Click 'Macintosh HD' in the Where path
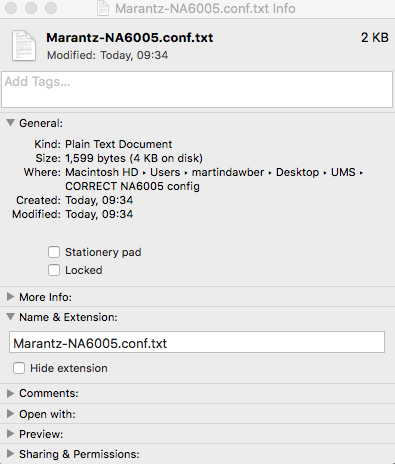 click(102, 172)
